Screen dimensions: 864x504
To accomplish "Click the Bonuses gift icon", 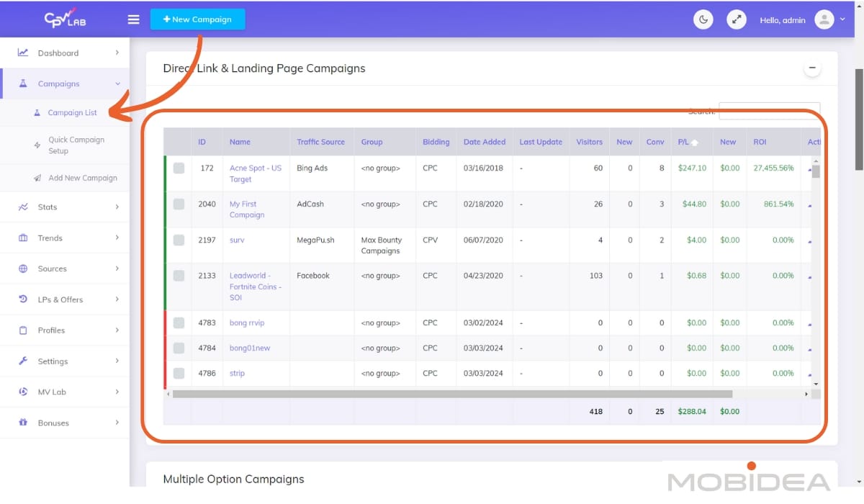I will (23, 423).
